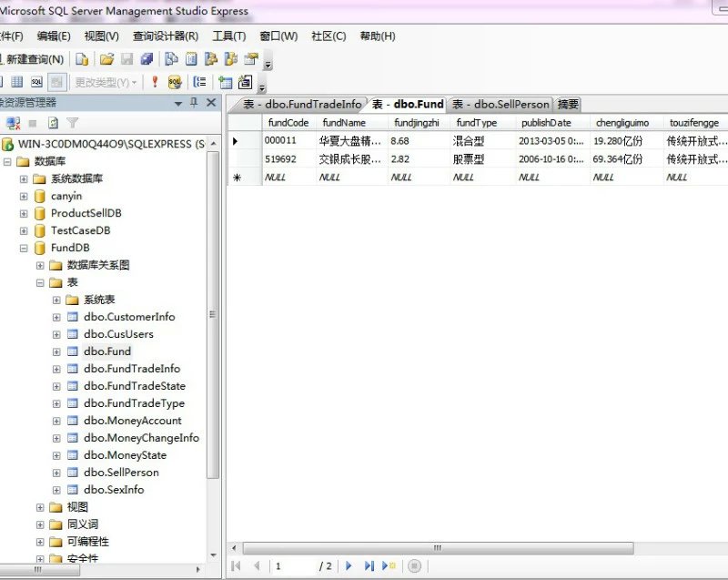728x580 pixels.
Task: Open the 窗口(W) menu
Action: coord(278,36)
